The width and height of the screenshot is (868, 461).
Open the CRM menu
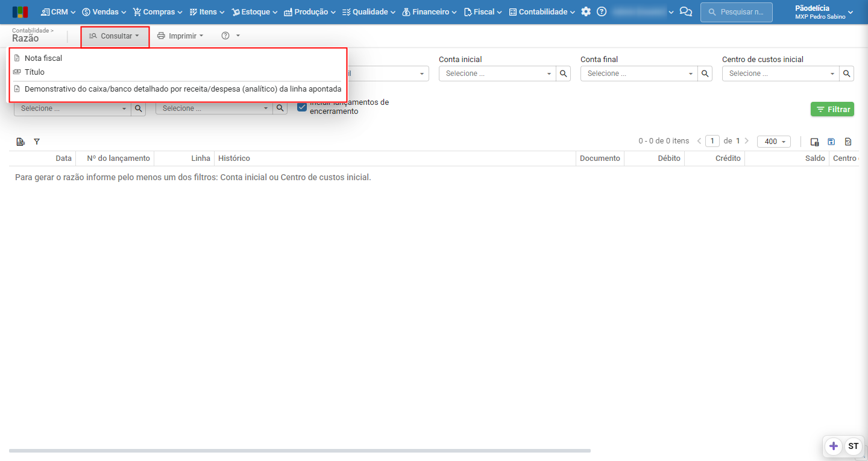click(58, 12)
